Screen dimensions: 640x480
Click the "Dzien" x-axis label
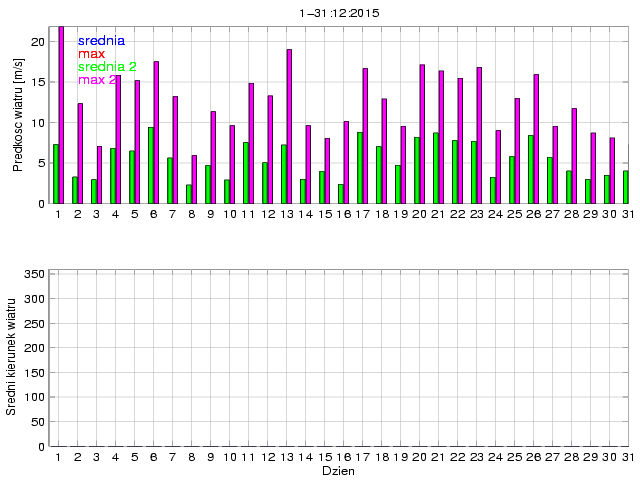coord(338,470)
